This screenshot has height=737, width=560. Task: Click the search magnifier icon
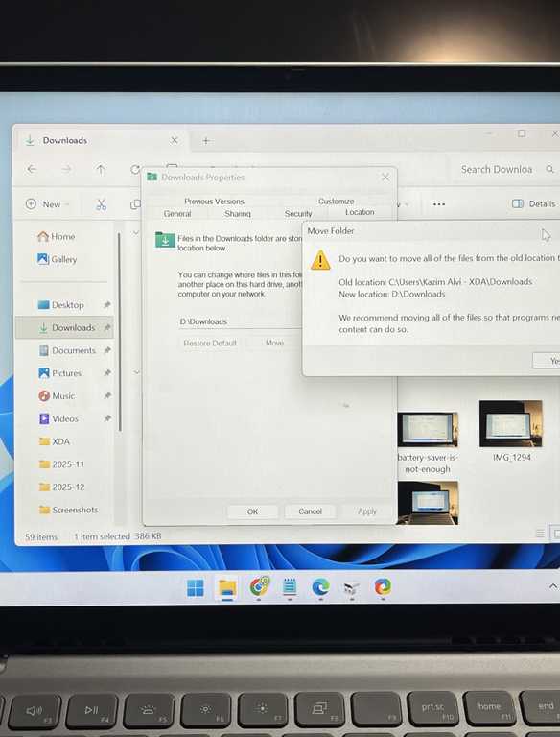coord(549,169)
